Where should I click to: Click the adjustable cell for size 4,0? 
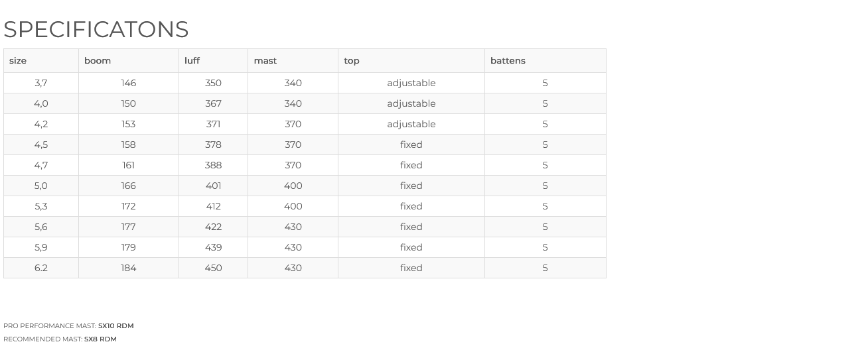pyautogui.click(x=411, y=103)
